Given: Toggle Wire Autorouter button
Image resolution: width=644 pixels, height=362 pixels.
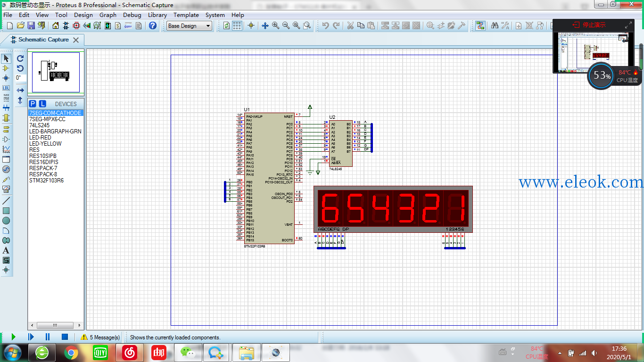Looking at the screenshot, I should [480, 25].
